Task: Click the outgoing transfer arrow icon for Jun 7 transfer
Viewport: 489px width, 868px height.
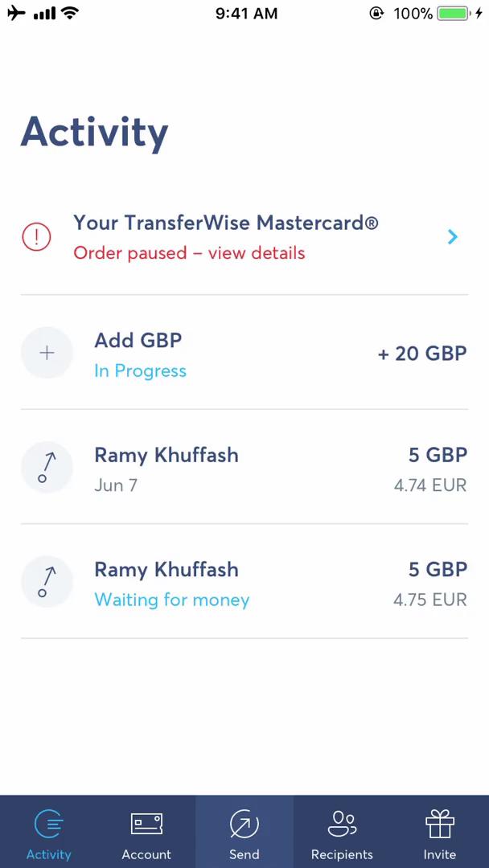Action: pyautogui.click(x=47, y=467)
